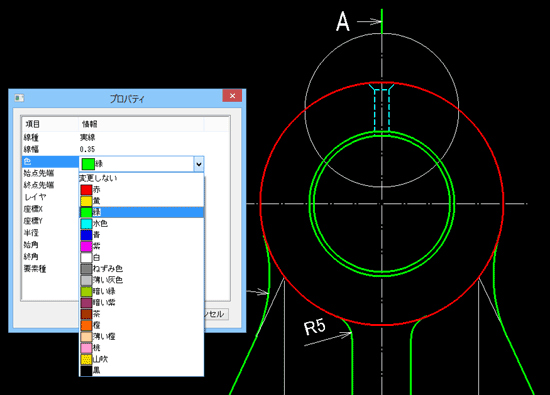Choose the yellow 黄 color option
Viewport: 550px width, 395px height.
coord(141,201)
